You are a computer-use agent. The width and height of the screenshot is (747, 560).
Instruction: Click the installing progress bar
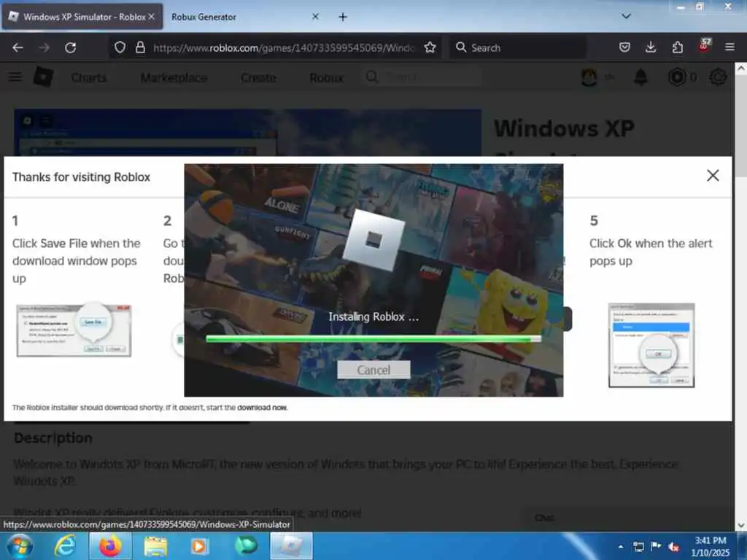click(x=373, y=338)
